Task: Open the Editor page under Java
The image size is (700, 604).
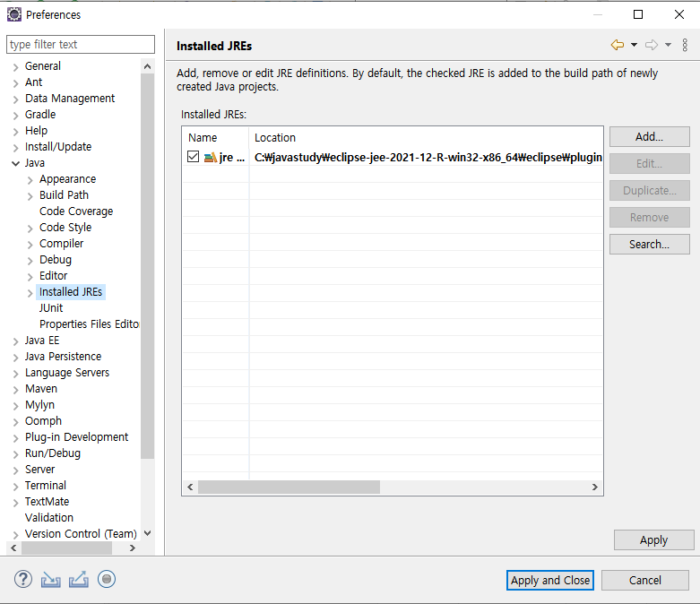Action: (53, 275)
